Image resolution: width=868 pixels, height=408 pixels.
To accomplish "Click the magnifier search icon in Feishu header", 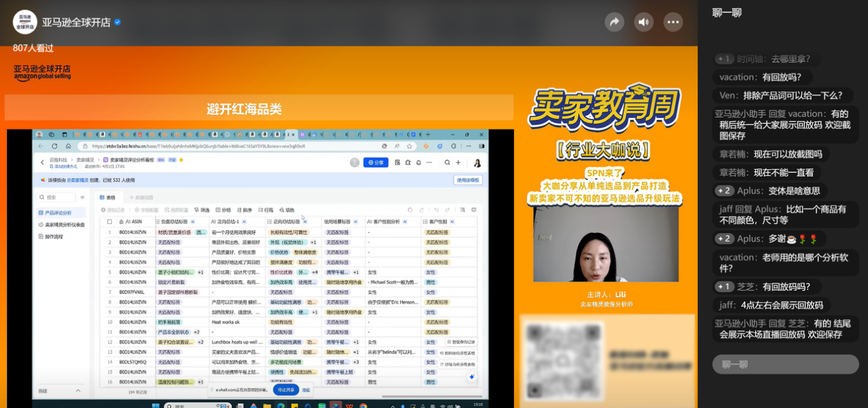I will pyautogui.click(x=447, y=163).
